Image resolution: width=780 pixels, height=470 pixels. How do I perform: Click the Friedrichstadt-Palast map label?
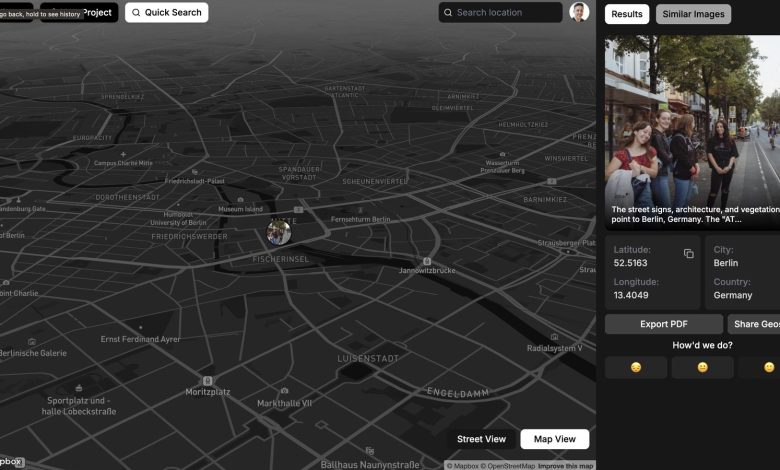(195, 181)
